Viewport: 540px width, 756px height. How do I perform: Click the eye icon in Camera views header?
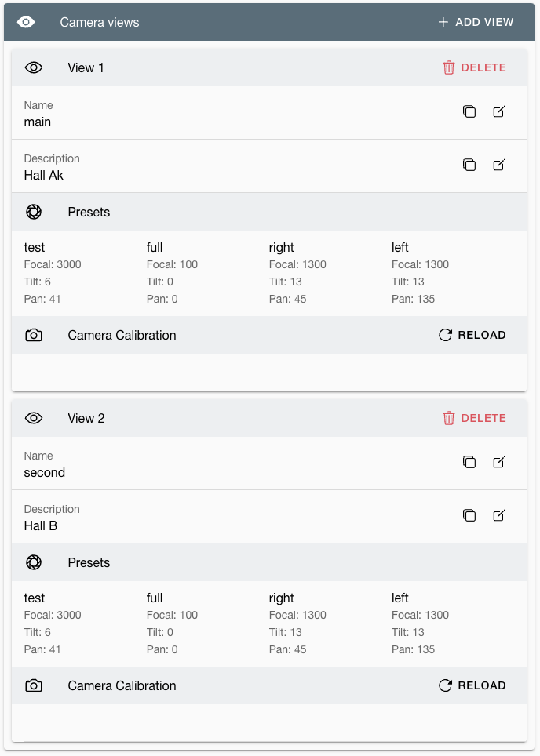pos(26,22)
